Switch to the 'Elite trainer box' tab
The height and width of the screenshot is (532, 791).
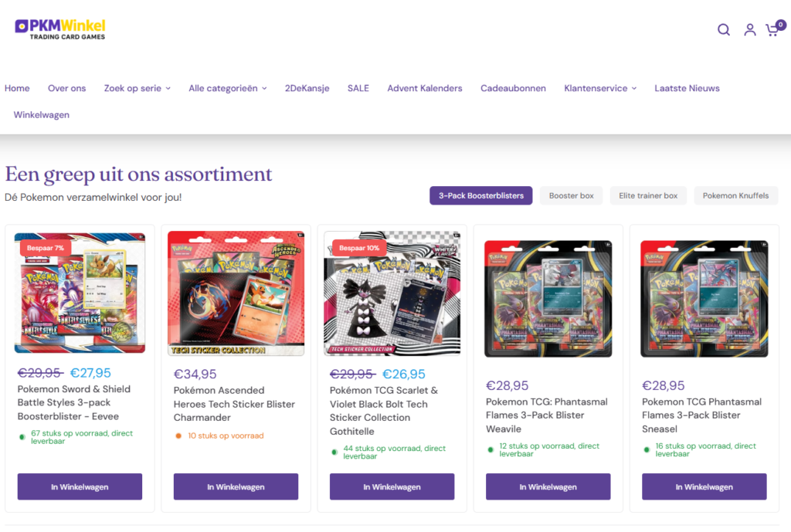[x=648, y=195]
